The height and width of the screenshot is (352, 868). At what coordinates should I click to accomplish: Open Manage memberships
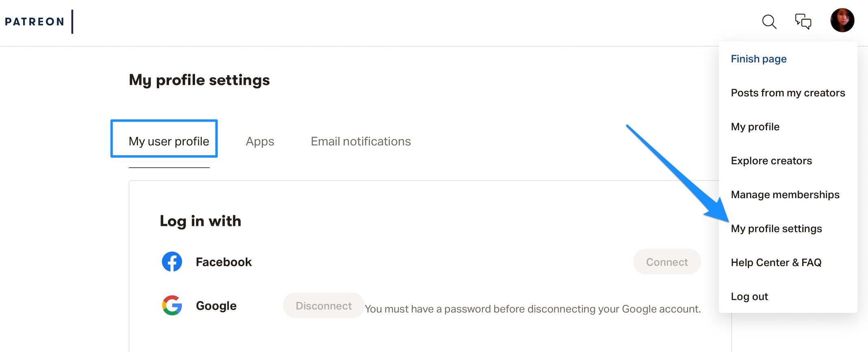785,195
